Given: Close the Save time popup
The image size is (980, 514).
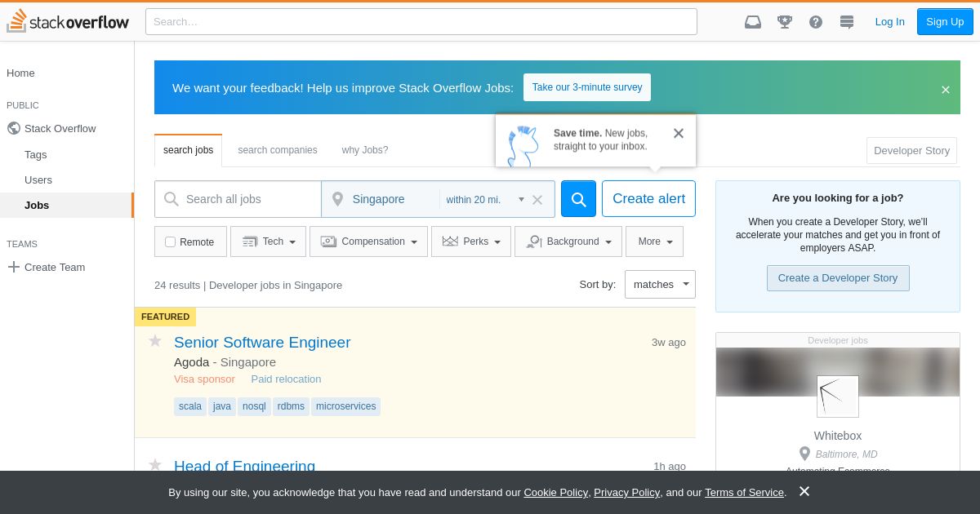Looking at the screenshot, I should (x=679, y=133).
